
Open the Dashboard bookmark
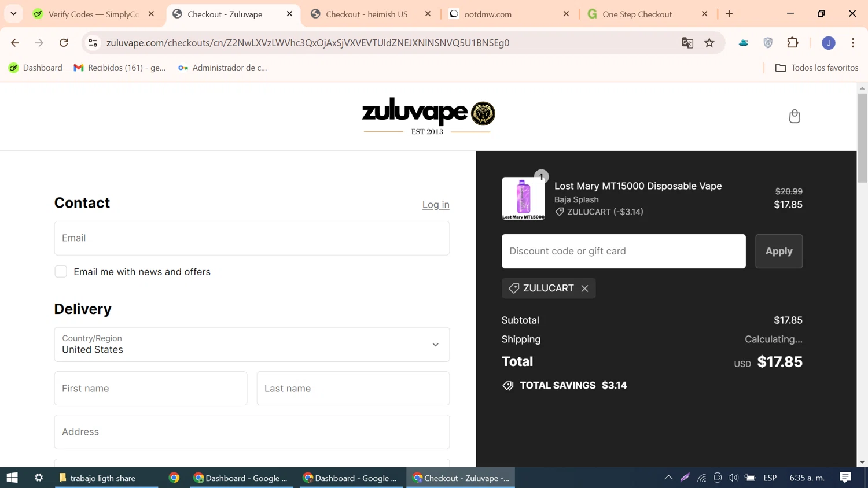tap(35, 68)
